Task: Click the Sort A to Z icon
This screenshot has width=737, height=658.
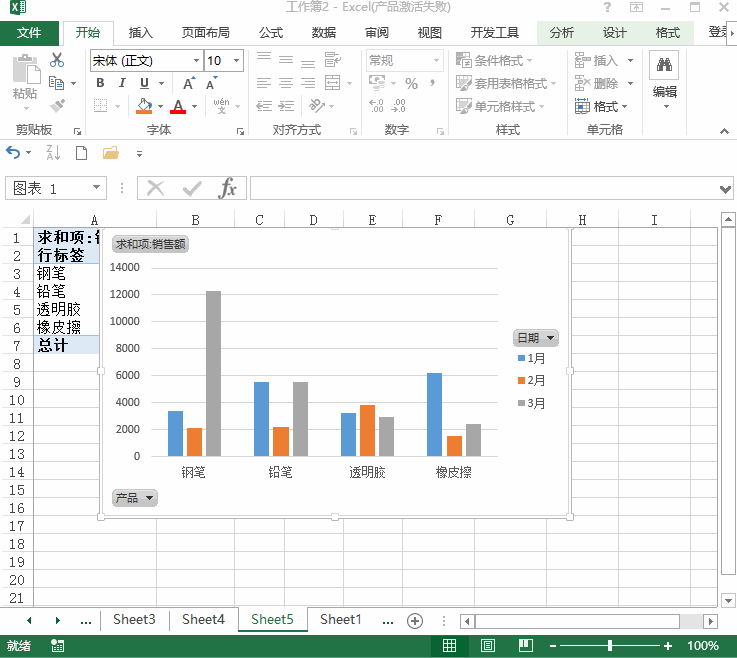Action: click(x=53, y=152)
